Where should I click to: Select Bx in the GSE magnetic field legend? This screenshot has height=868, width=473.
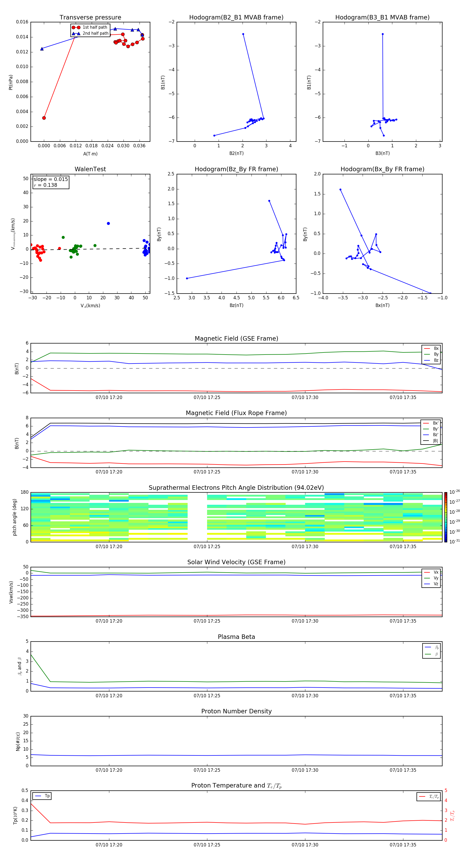(x=431, y=349)
